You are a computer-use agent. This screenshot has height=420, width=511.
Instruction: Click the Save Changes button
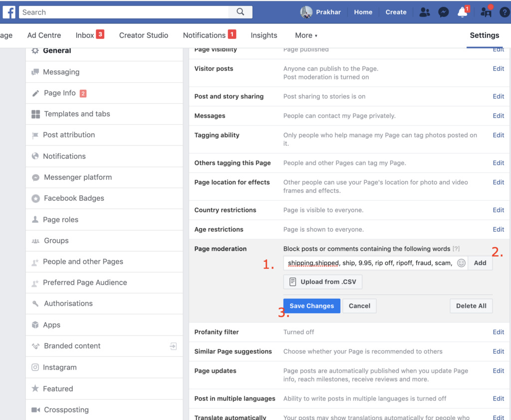[312, 306]
